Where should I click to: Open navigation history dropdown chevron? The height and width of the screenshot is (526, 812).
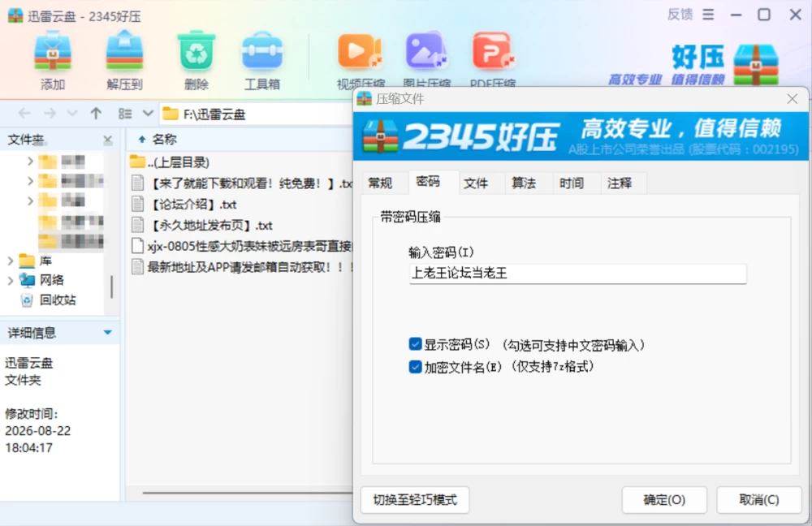pos(72,114)
